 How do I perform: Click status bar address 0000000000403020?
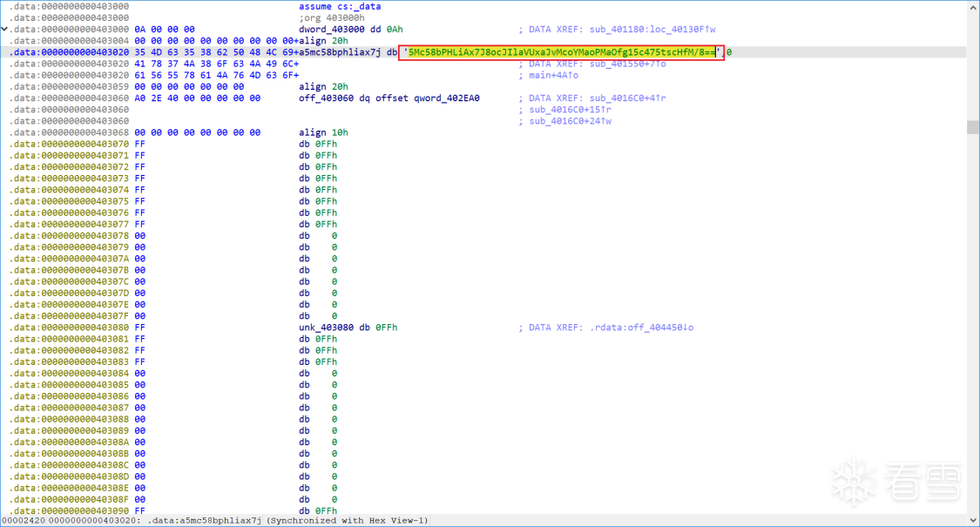(x=92, y=521)
